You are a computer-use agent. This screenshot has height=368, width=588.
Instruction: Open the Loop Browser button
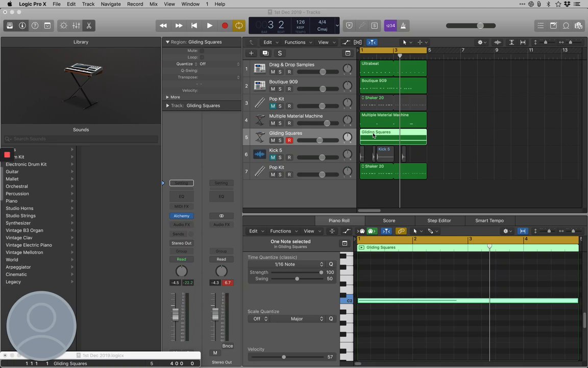[566, 26]
